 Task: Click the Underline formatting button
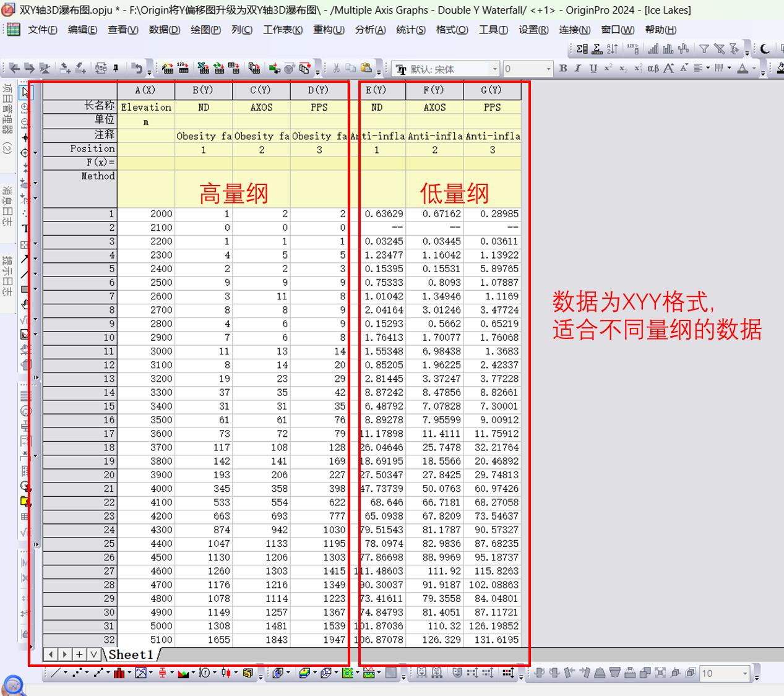(x=593, y=68)
